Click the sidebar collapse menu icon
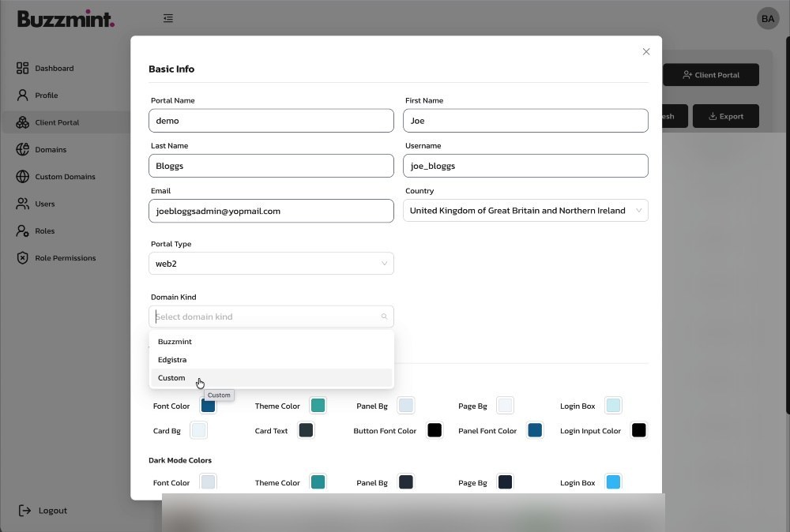Image resolution: width=790 pixels, height=532 pixels. pyautogui.click(x=168, y=18)
